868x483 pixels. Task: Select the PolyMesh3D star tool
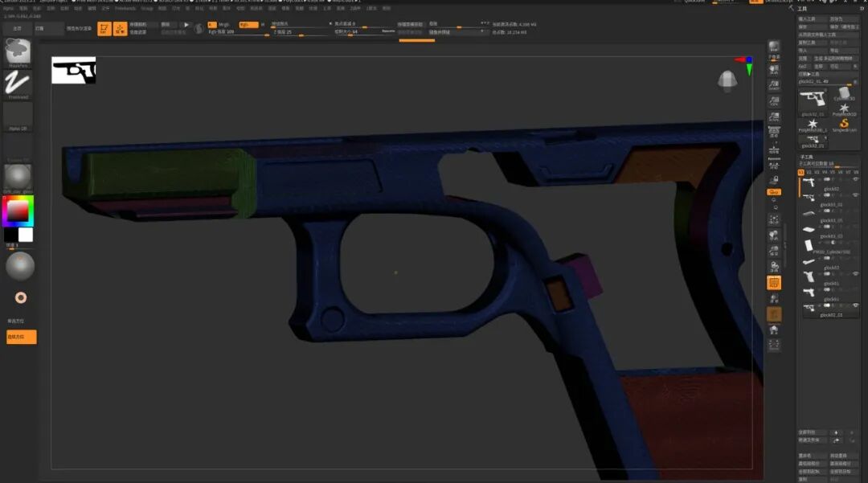pyautogui.click(x=844, y=108)
